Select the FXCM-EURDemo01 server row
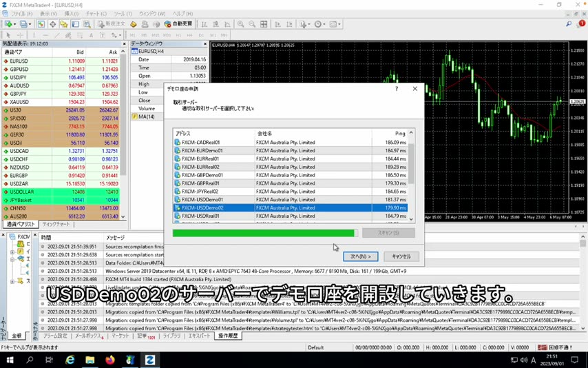Image resolution: width=588 pixels, height=368 pixels. click(x=291, y=151)
